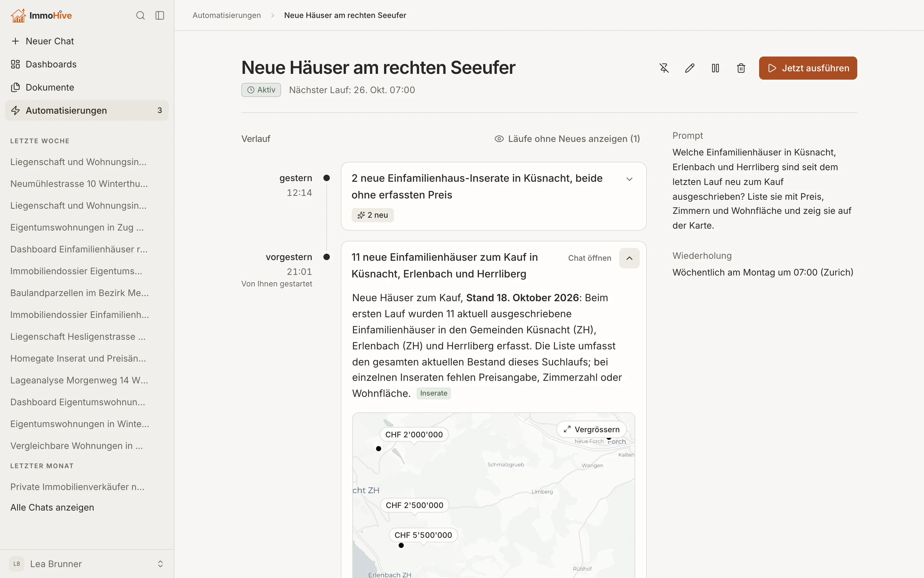Click the CHF 2'500'000 map label

click(414, 505)
